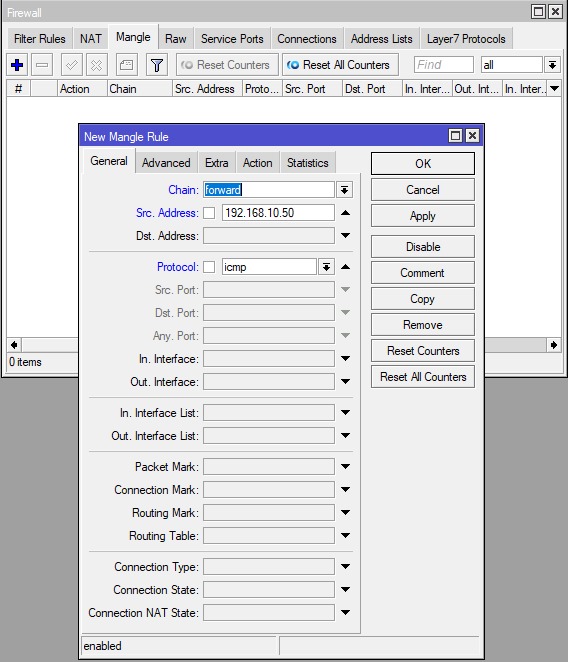
Task: Switch to the Filter Rules tab
Action: (40, 39)
